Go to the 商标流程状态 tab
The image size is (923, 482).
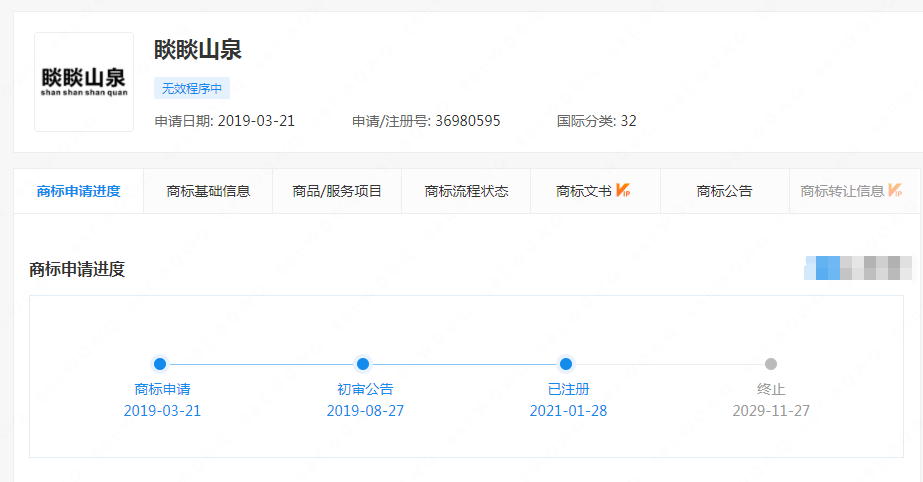click(x=466, y=191)
